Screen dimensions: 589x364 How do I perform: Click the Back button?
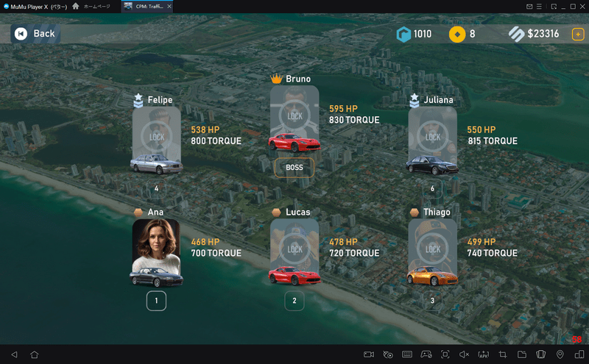point(34,34)
